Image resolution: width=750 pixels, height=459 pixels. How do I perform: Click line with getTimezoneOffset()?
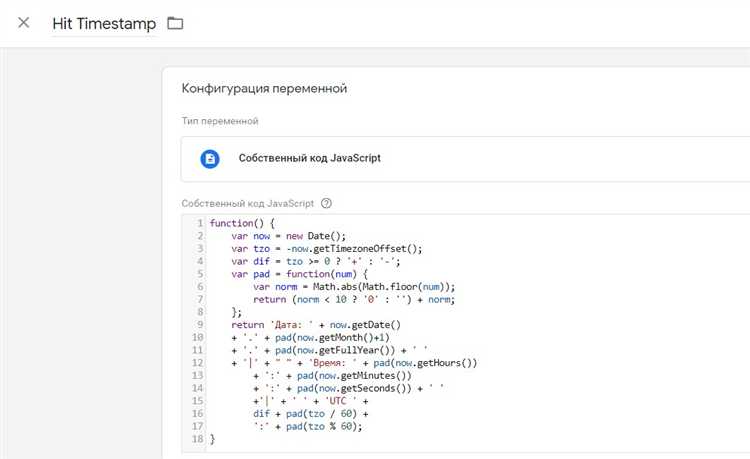point(327,249)
